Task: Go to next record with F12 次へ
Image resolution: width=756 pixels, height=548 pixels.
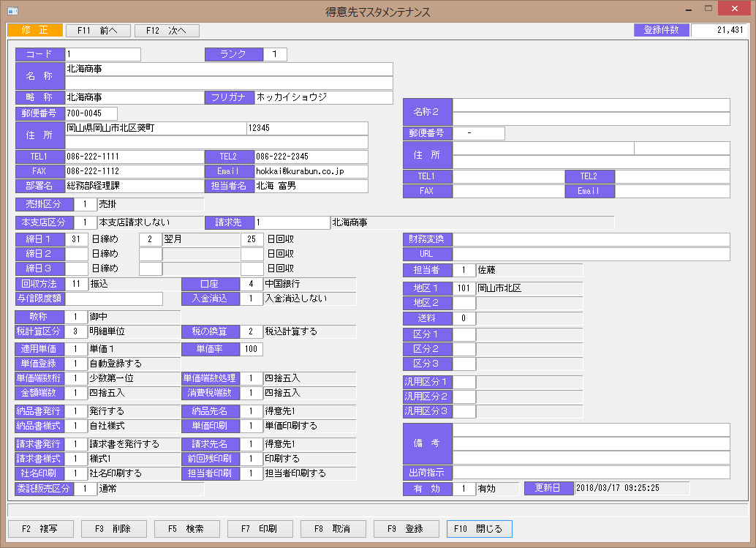Action: (167, 31)
